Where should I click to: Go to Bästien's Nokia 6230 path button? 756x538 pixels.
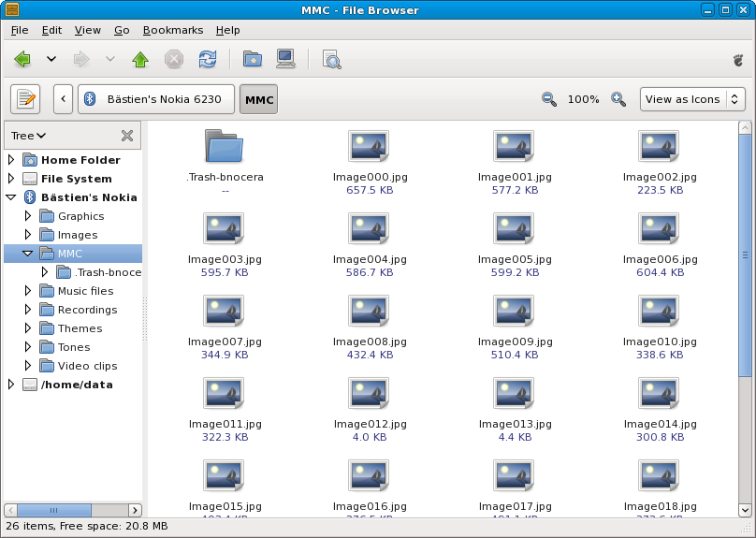[156, 99]
